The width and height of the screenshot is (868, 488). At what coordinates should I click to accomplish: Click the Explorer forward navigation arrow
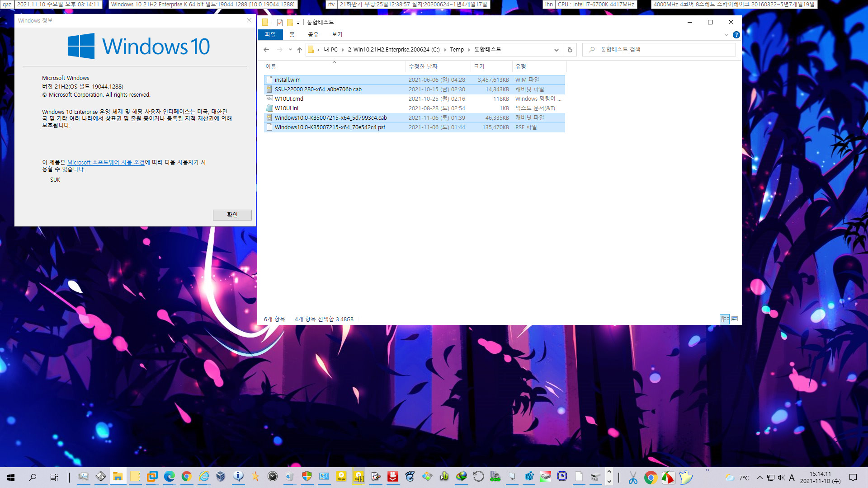point(279,50)
